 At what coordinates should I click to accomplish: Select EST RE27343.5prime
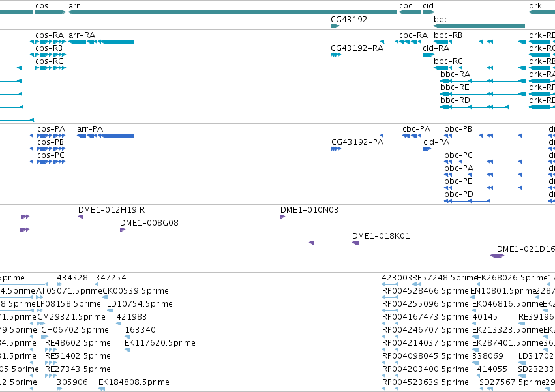click(51, 376)
